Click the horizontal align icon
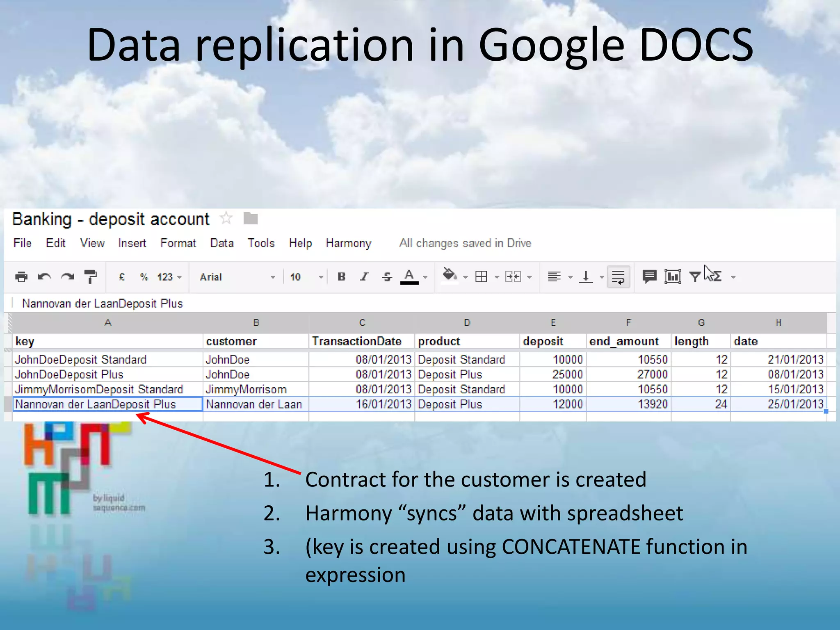Viewport: 840px width, 630px height. [554, 277]
